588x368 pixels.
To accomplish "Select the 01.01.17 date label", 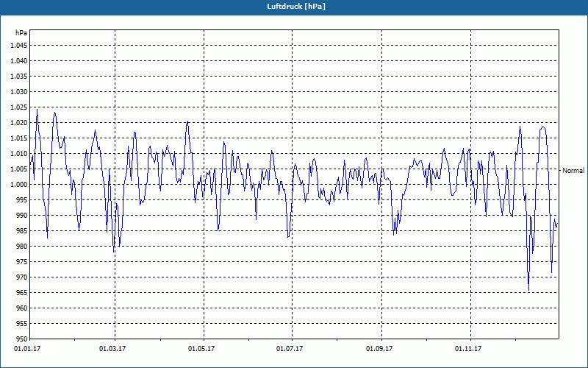I will coord(27,349).
